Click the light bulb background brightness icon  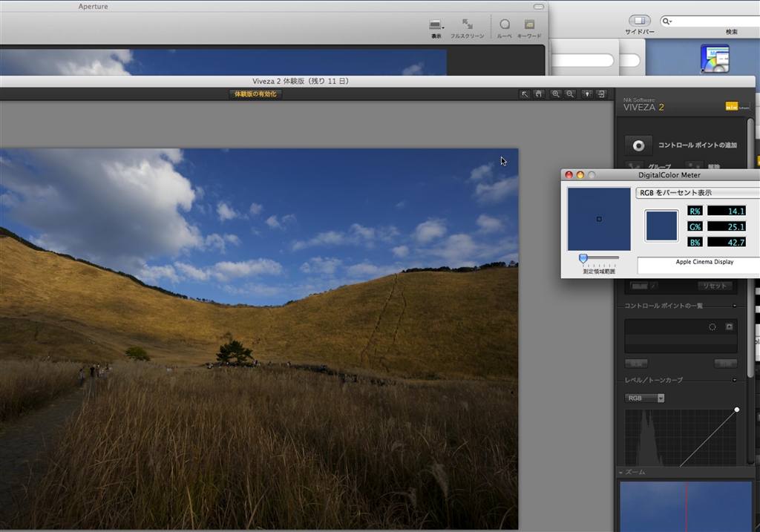(x=587, y=94)
